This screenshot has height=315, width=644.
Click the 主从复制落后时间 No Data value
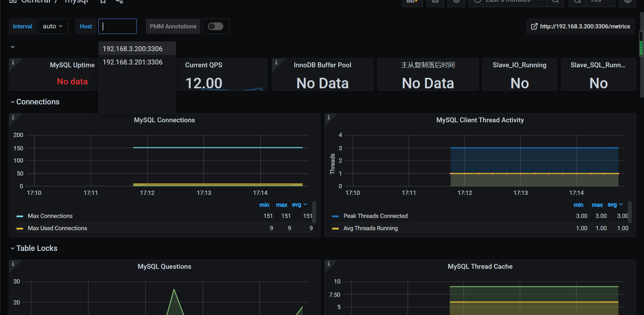(428, 83)
